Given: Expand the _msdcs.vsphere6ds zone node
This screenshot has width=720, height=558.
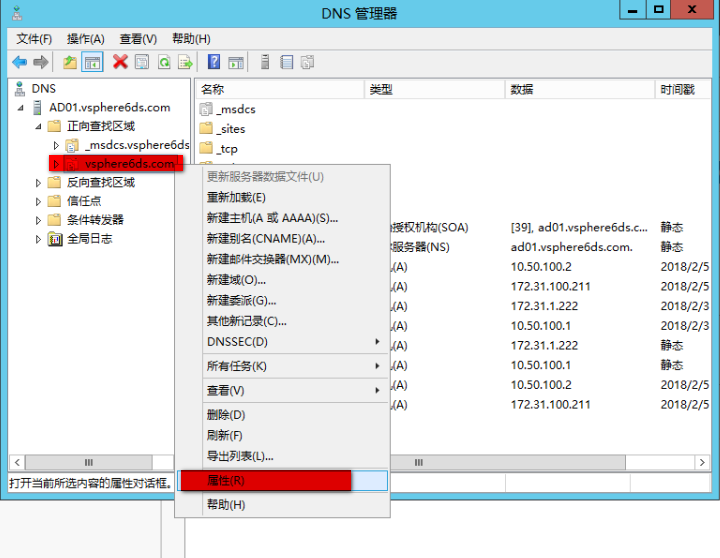Looking at the screenshot, I should tap(56, 146).
